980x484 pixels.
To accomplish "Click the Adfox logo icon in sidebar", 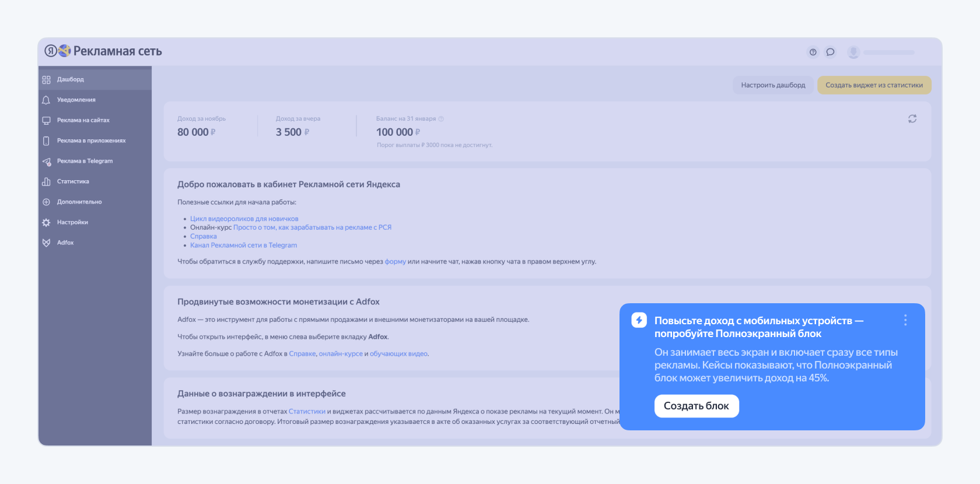I will [x=46, y=243].
